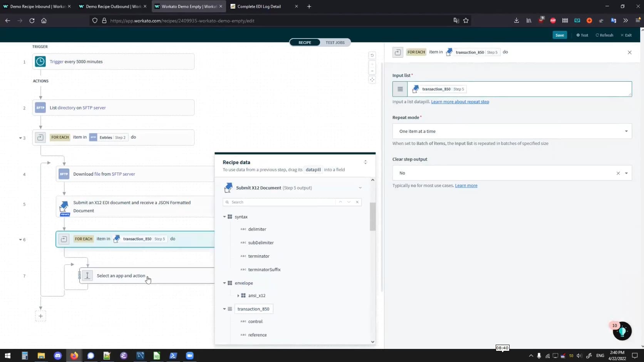Save the recipe
The height and width of the screenshot is (362, 644).
pyautogui.click(x=560, y=35)
